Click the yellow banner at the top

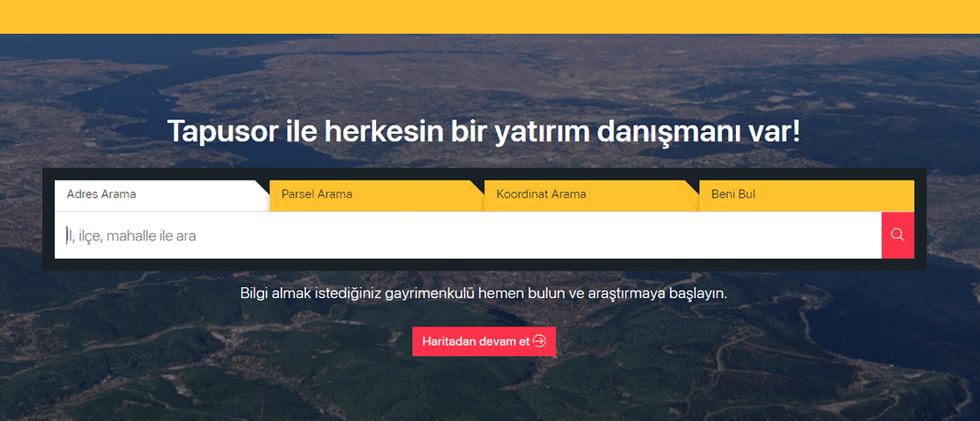click(490, 17)
